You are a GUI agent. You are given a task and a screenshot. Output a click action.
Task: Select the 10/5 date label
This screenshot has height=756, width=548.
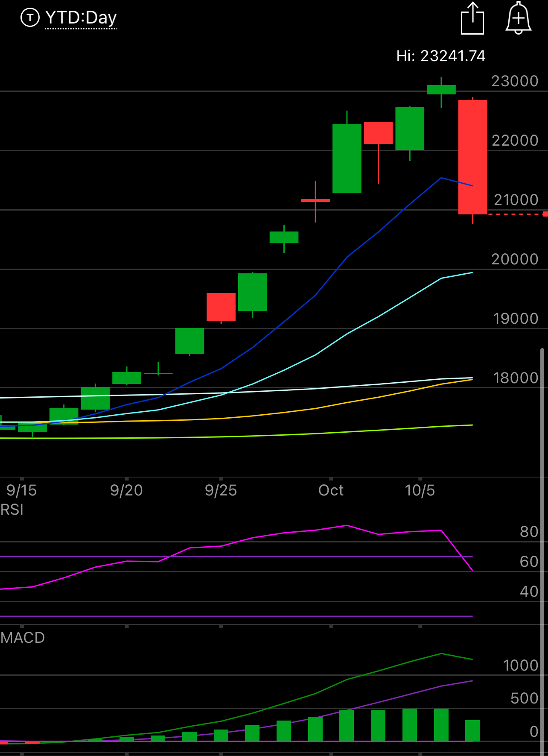point(420,490)
